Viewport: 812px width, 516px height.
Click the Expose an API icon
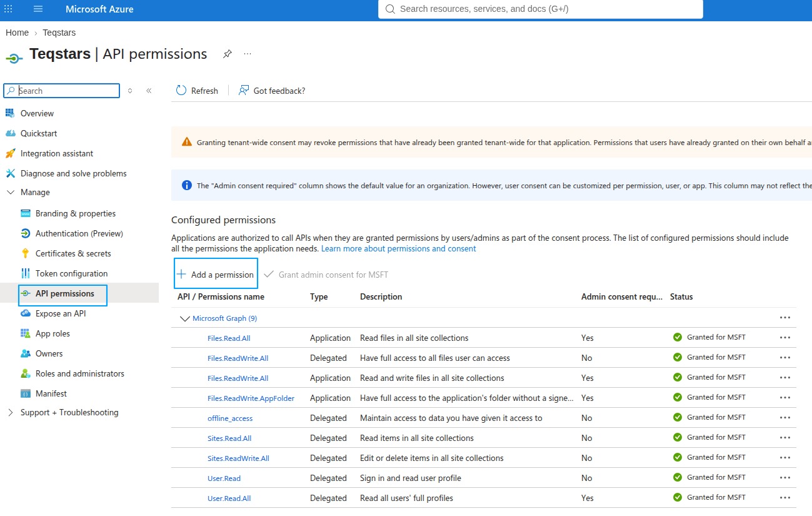26,313
